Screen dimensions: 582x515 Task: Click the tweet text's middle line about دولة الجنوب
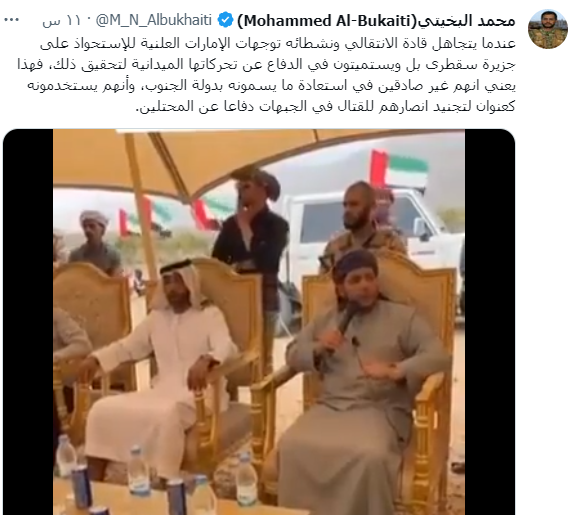pos(271,85)
